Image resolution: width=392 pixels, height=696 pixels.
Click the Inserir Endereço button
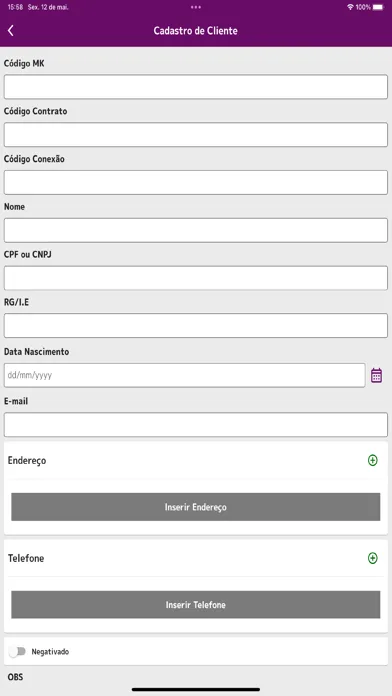196,507
